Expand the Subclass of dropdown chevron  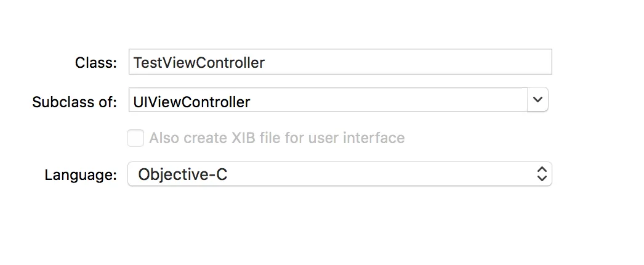(537, 100)
